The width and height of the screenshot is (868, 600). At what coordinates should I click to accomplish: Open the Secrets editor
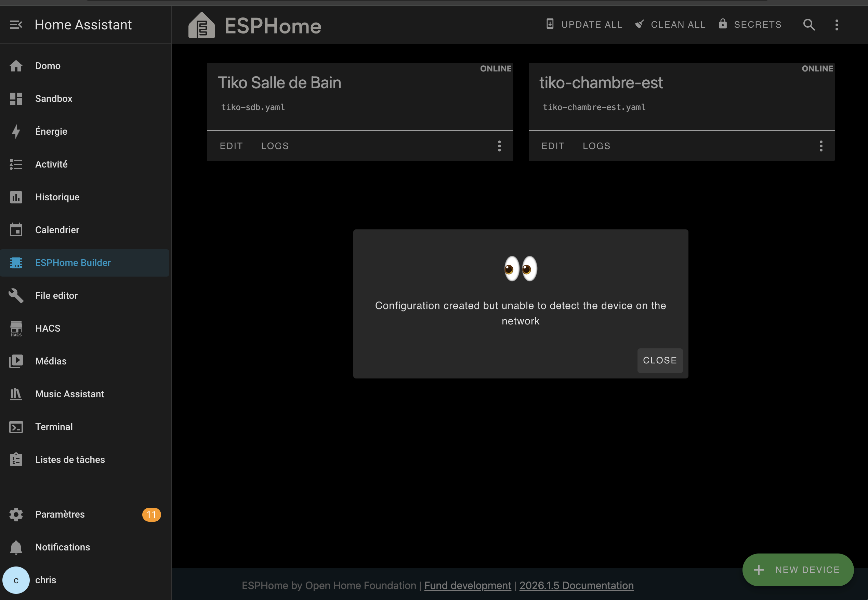(750, 24)
